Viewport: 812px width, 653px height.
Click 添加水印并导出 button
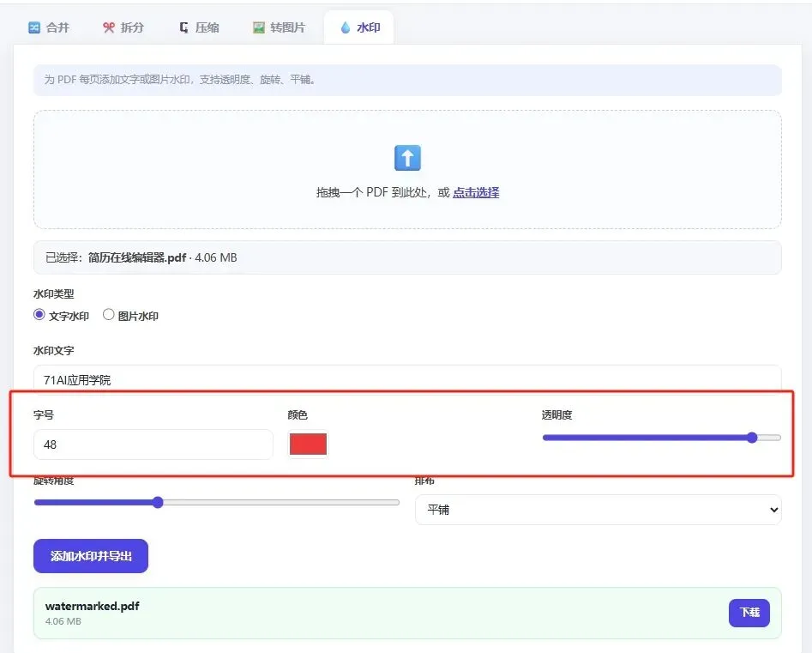pyautogui.click(x=91, y=556)
